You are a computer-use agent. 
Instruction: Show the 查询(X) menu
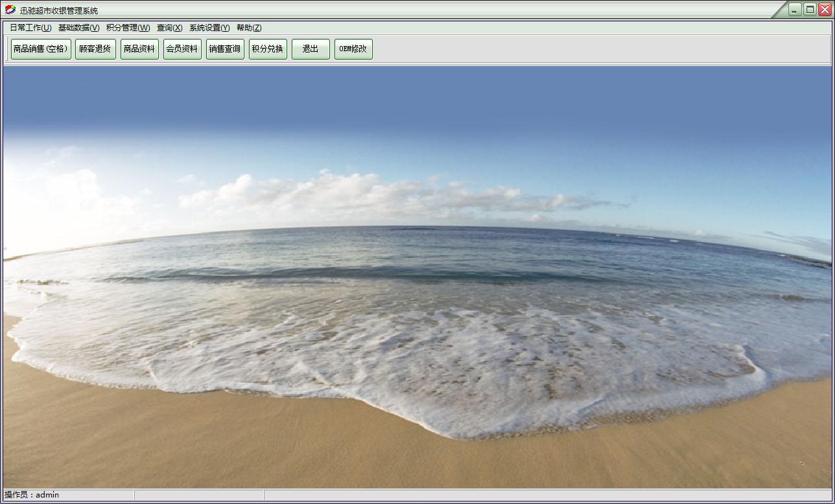pyautogui.click(x=169, y=28)
